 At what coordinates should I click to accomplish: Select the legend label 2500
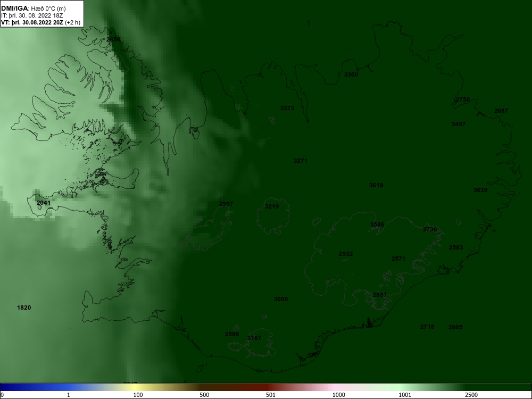(471, 395)
